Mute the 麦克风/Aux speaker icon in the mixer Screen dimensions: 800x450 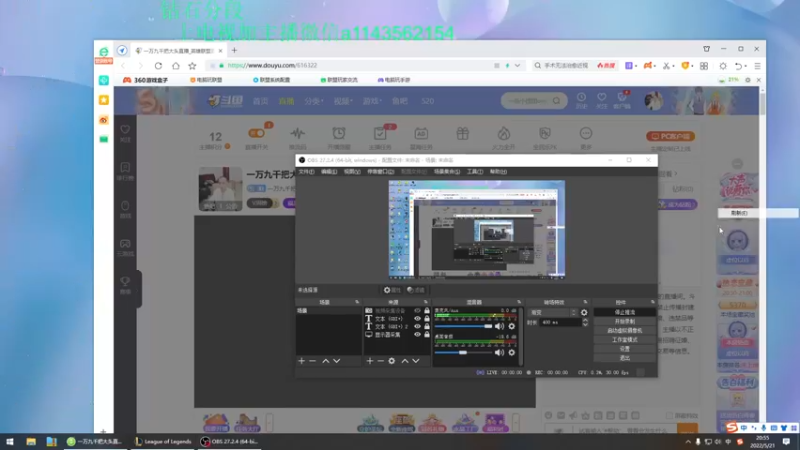click(499, 327)
